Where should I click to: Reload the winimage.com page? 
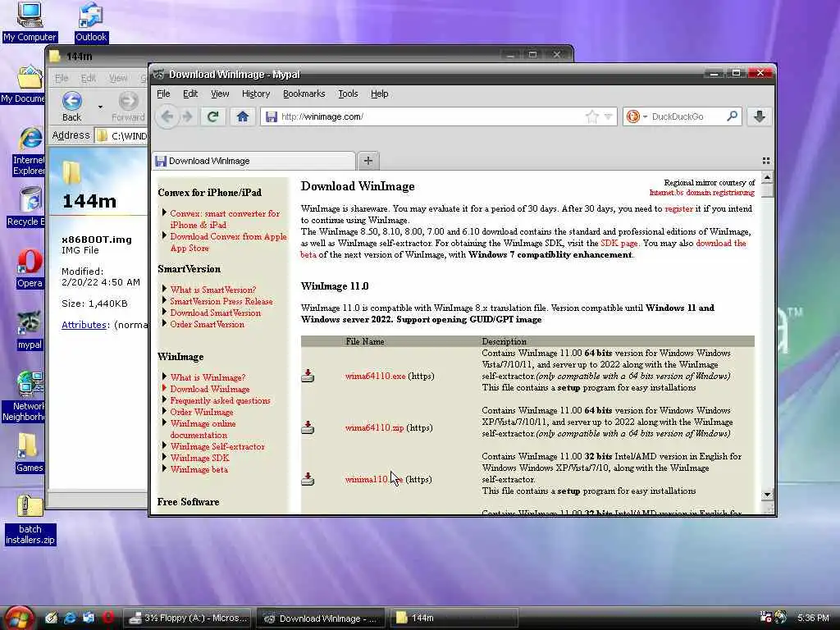212,116
